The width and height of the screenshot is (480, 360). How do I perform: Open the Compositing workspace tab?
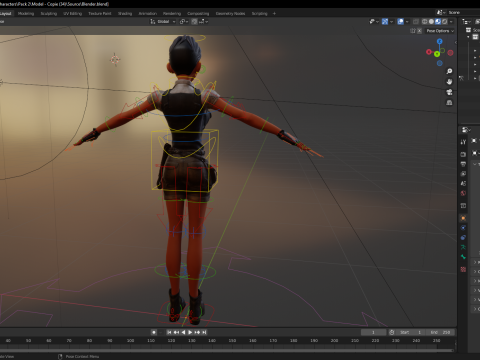tap(198, 14)
